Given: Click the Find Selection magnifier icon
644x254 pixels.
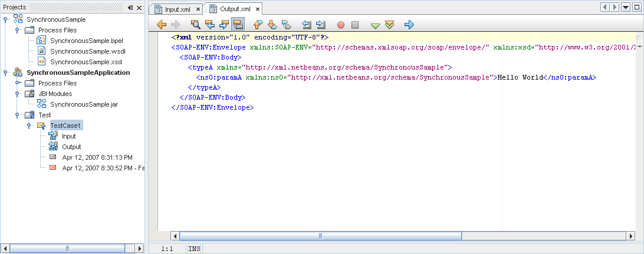Looking at the screenshot, I should tap(196, 25).
